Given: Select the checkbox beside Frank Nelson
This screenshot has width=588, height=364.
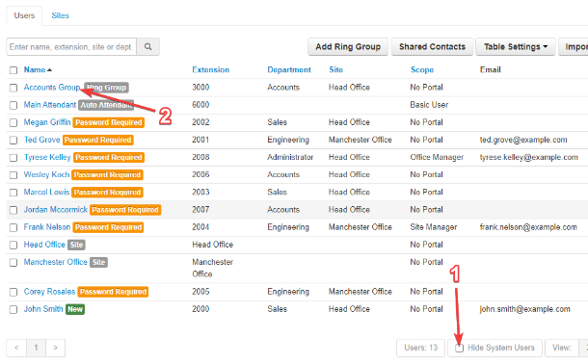Looking at the screenshot, I should point(13,227).
